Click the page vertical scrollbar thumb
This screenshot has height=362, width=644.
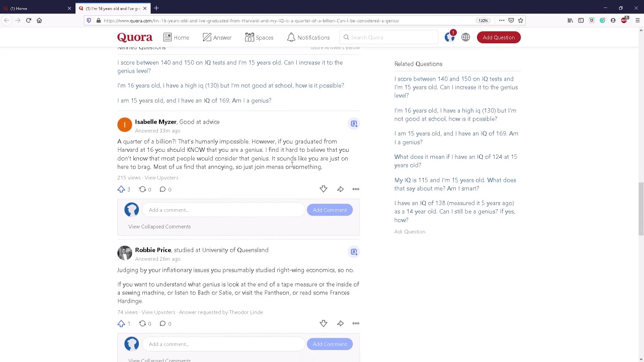point(640,209)
